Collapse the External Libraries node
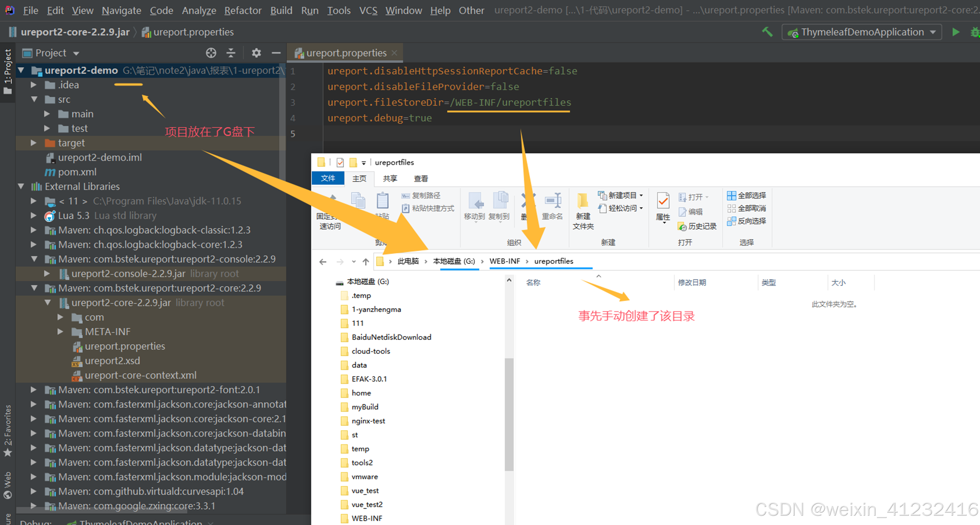 (x=21, y=186)
